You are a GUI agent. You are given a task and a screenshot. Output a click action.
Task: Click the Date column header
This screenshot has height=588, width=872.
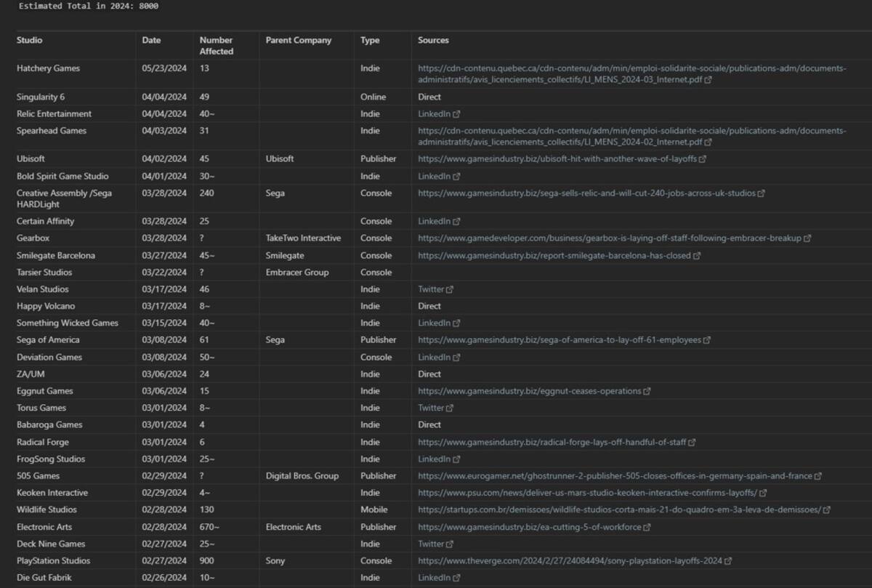pos(151,41)
